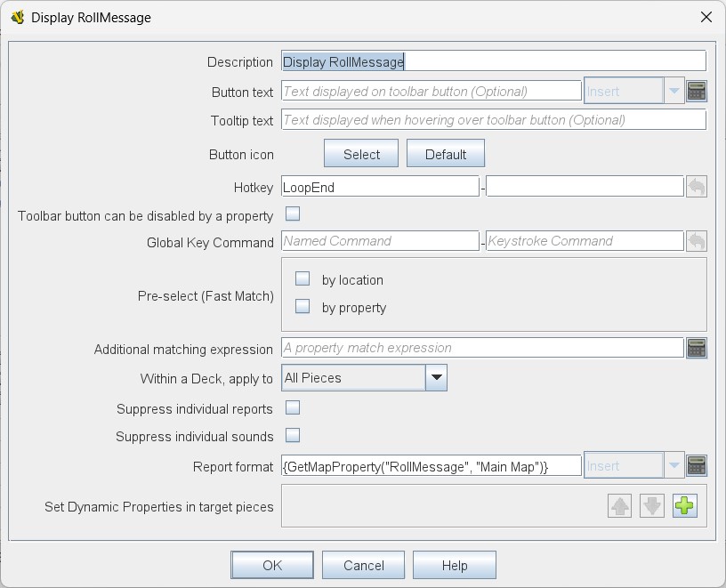Click the Select button icon button
726x588 pixels.
pos(361,154)
